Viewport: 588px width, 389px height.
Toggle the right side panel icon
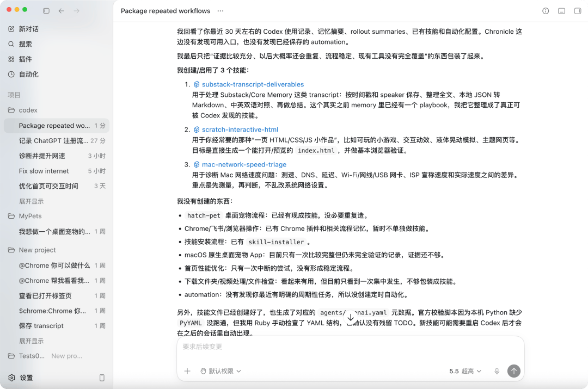coord(578,11)
